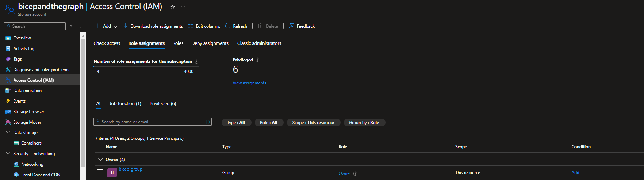The width and height of the screenshot is (644, 180).
Task: Sort by the Name column header
Action: point(111,147)
